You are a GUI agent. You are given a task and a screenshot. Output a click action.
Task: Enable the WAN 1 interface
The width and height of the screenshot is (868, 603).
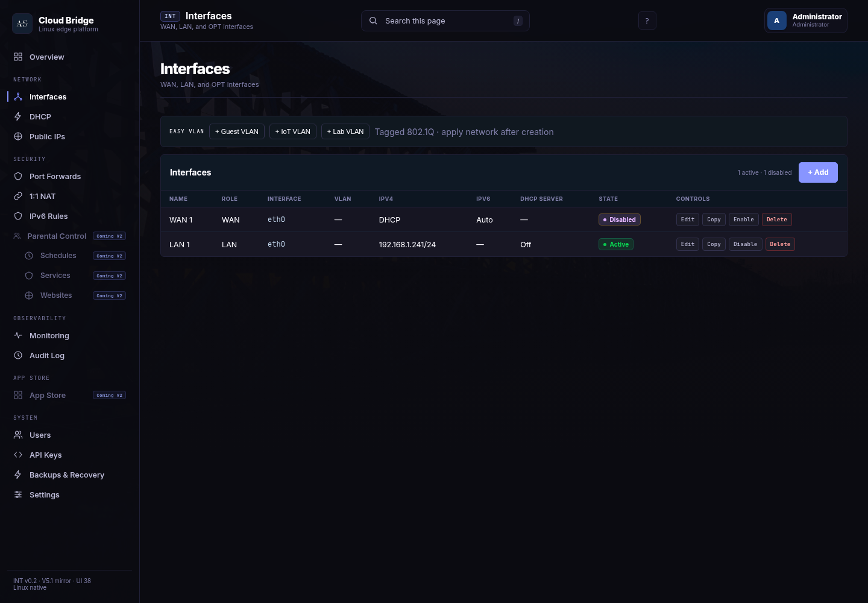point(744,219)
